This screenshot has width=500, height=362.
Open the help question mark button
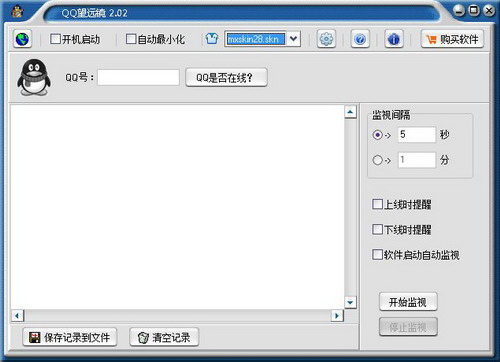tap(360, 39)
